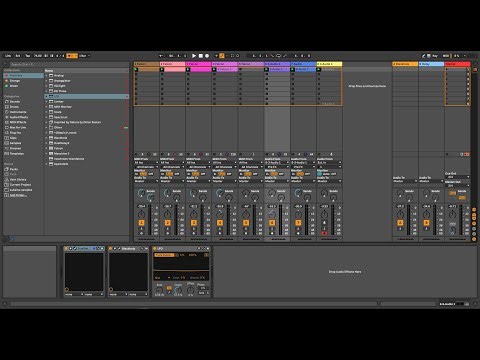
Task: Deactivate track 4 with its activator button
Action: [220, 223]
